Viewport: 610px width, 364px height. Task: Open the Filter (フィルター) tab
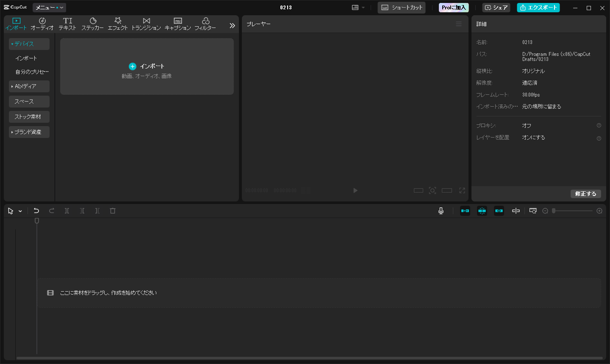[205, 24]
